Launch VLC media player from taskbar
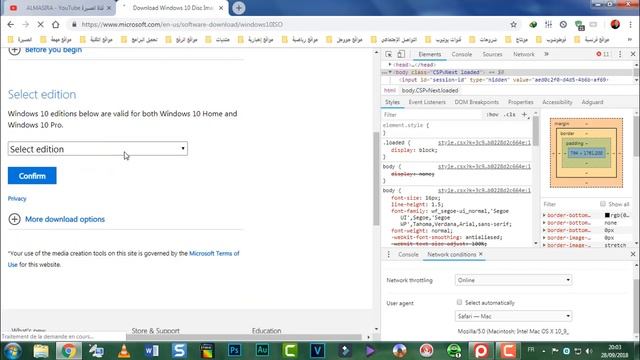 (124, 351)
